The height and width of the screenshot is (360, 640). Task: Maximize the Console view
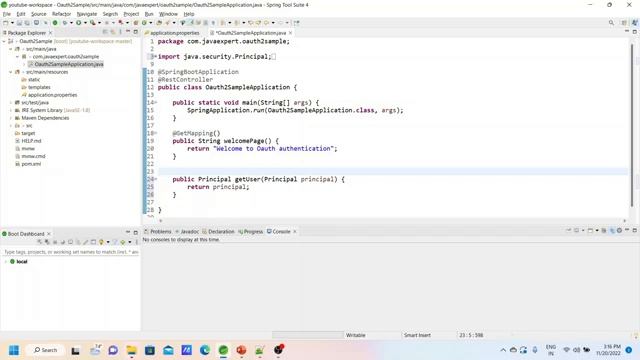635,231
